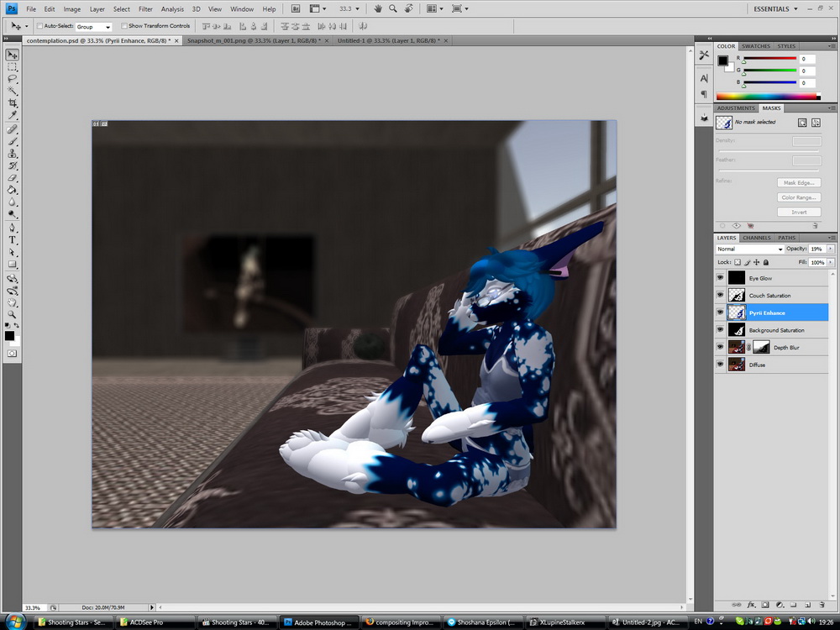Select the 3D Rotate tool
Screen dimensions: 840x630
[13, 279]
